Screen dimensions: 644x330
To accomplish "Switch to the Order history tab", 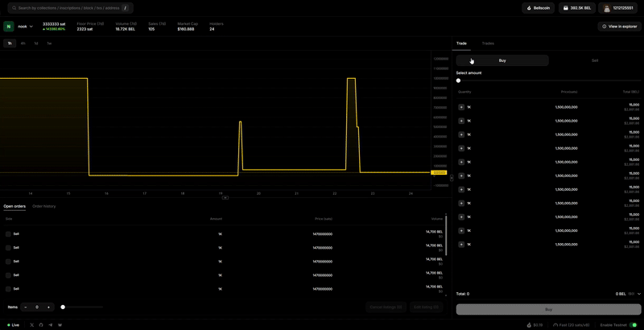I will [x=44, y=206].
